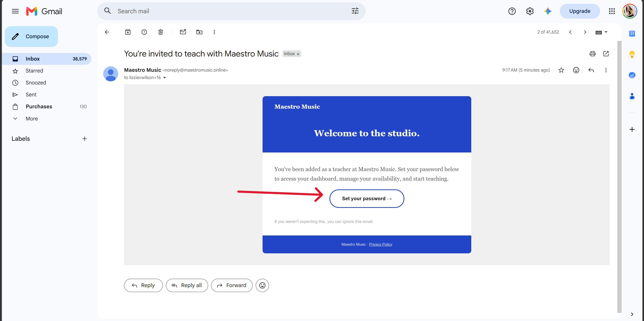Viewport: 644px width, 321px height.
Task: Focus the Search mail field
Action: click(231, 11)
